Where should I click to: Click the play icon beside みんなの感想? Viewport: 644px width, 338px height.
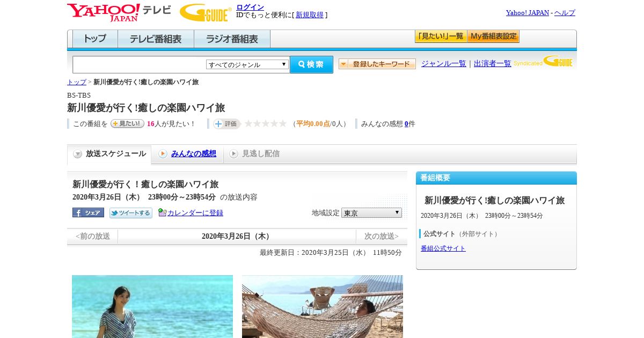pyautogui.click(x=163, y=154)
